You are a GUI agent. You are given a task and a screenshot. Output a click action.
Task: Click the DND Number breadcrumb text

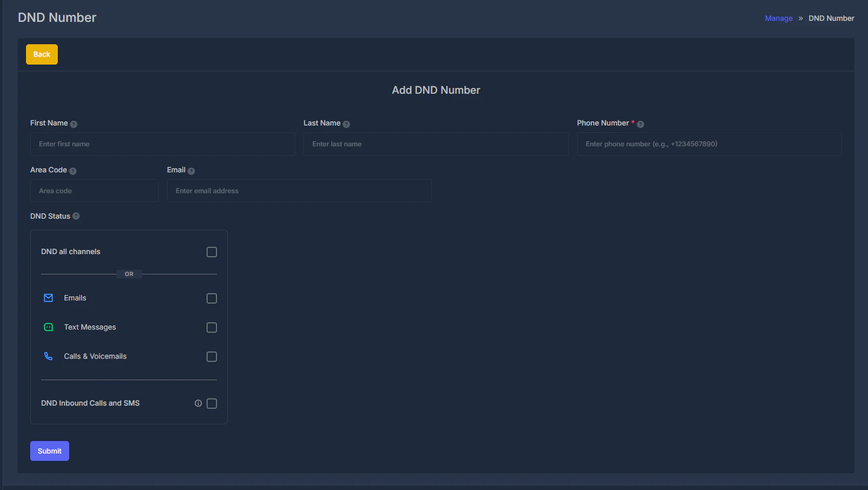pos(831,18)
